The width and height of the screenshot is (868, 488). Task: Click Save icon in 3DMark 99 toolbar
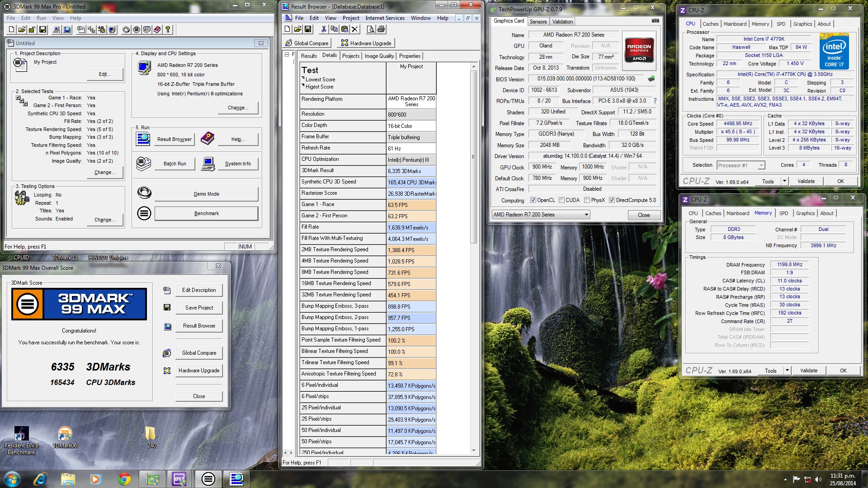point(42,30)
